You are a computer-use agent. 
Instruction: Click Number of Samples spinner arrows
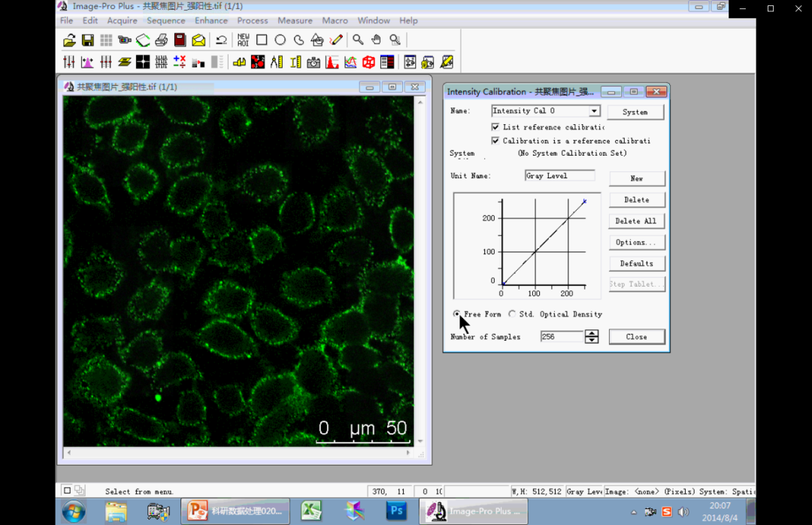click(x=592, y=337)
